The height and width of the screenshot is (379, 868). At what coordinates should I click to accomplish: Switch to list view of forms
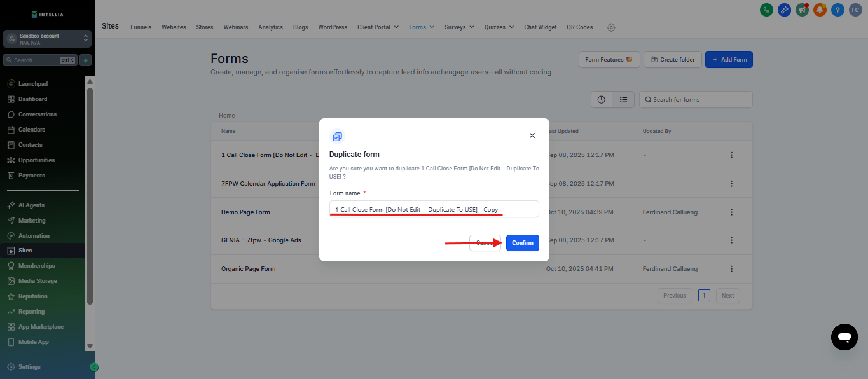(623, 100)
